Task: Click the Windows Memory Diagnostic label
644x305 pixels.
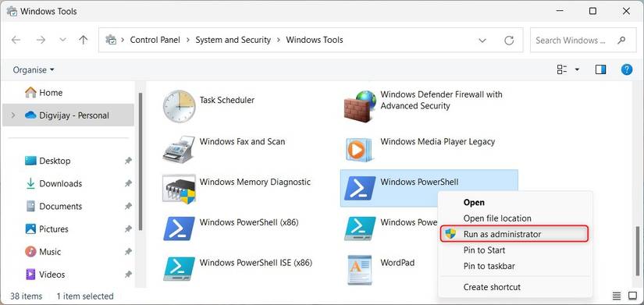Action: pyautogui.click(x=255, y=182)
